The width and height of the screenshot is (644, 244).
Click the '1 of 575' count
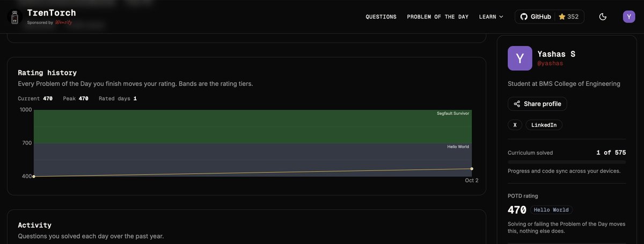pyautogui.click(x=611, y=153)
